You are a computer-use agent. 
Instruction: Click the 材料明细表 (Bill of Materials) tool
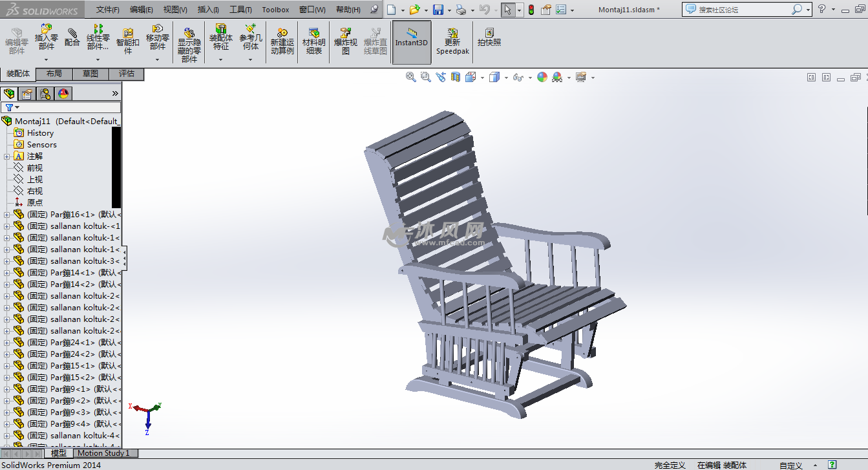[313, 40]
